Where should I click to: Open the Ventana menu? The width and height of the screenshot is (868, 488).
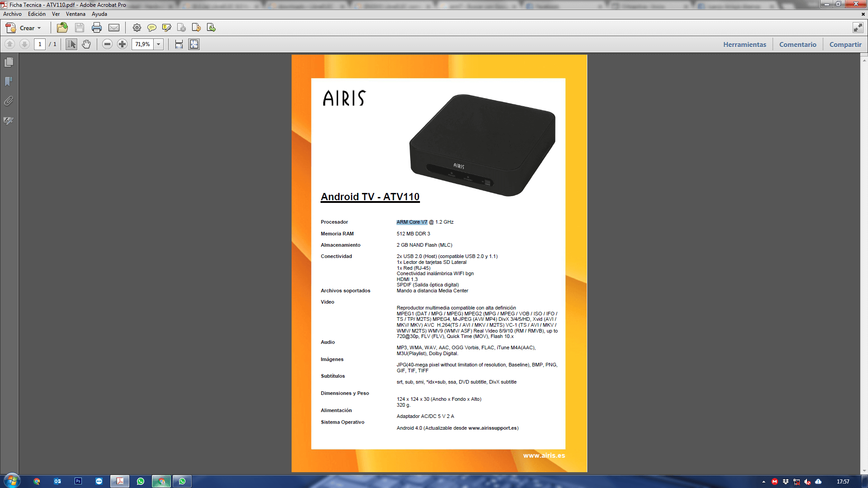coord(75,14)
